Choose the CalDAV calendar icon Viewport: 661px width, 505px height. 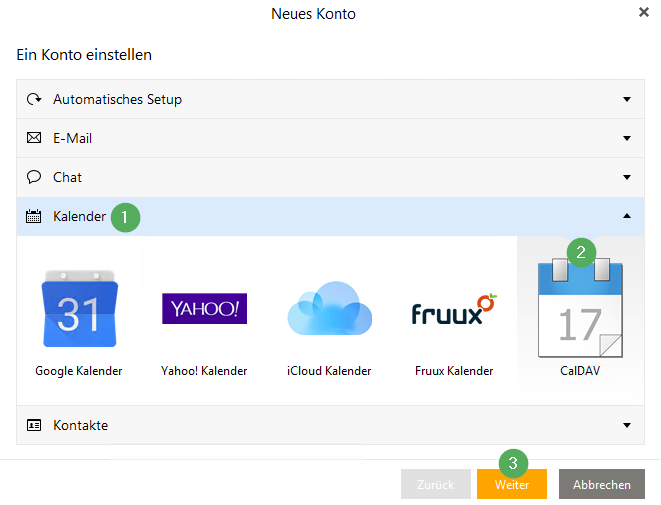[580, 308]
